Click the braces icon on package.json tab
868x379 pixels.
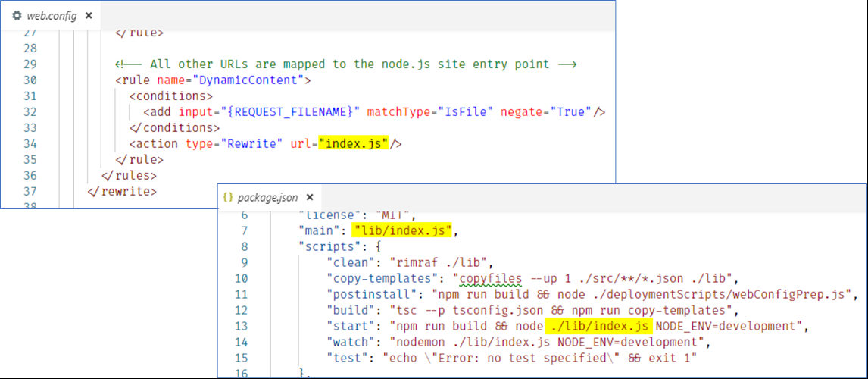pyautogui.click(x=227, y=197)
